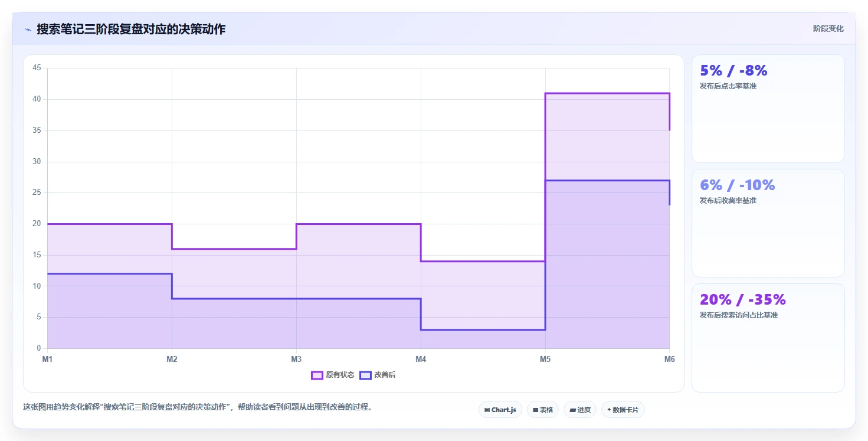Screen dimensions: 868x441
Task: Click the 6% / -10% value
Action: tap(737, 185)
